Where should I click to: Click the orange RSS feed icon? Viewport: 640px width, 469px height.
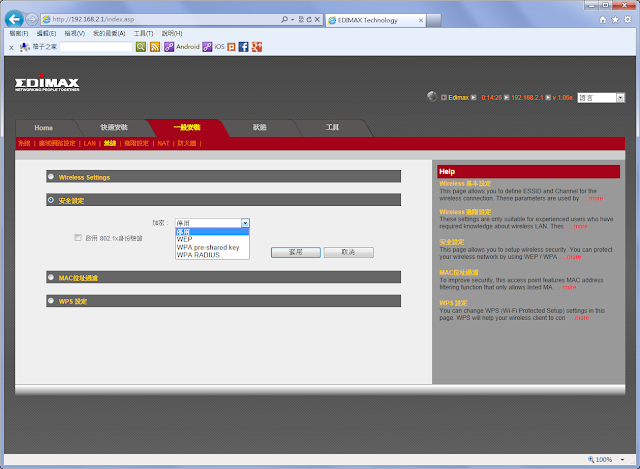click(155, 47)
